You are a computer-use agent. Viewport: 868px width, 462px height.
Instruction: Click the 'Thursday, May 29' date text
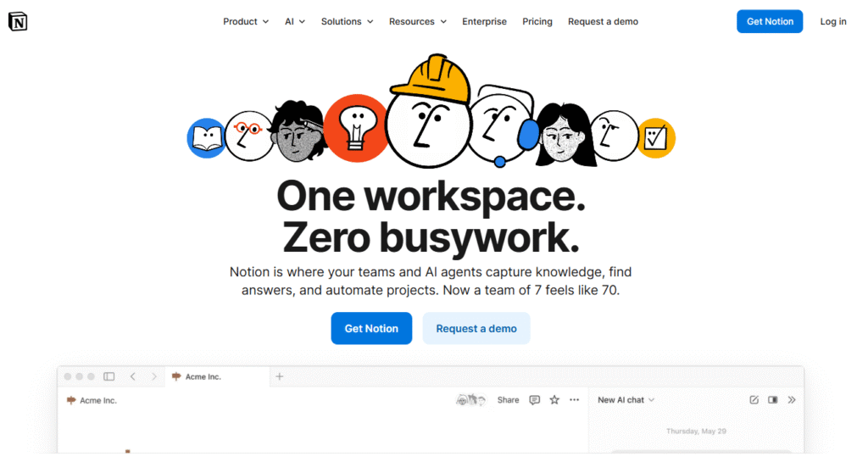point(696,431)
